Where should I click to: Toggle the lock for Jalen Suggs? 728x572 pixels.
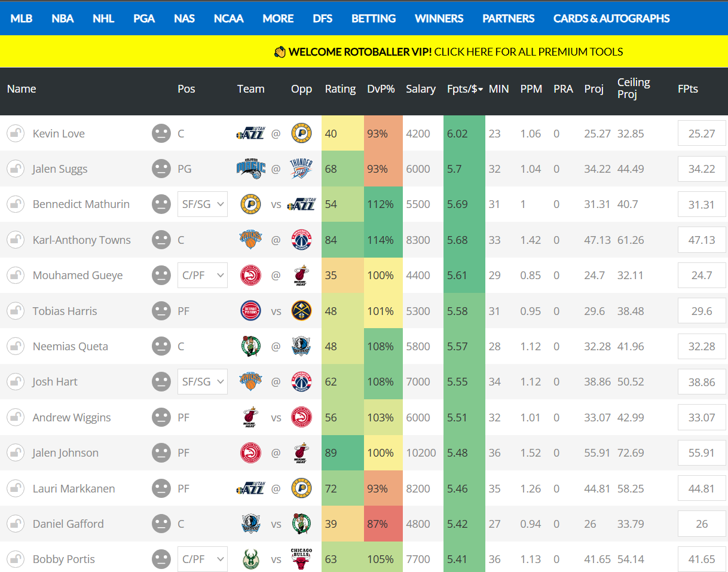[16, 169]
